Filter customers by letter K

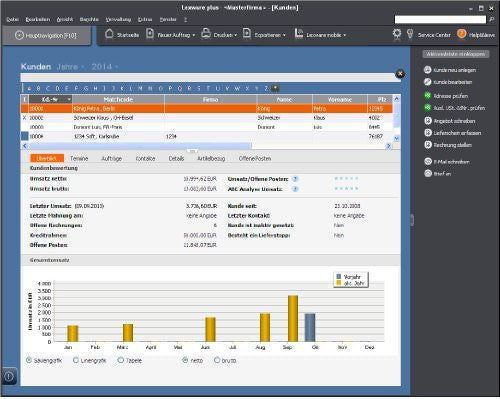point(122,88)
